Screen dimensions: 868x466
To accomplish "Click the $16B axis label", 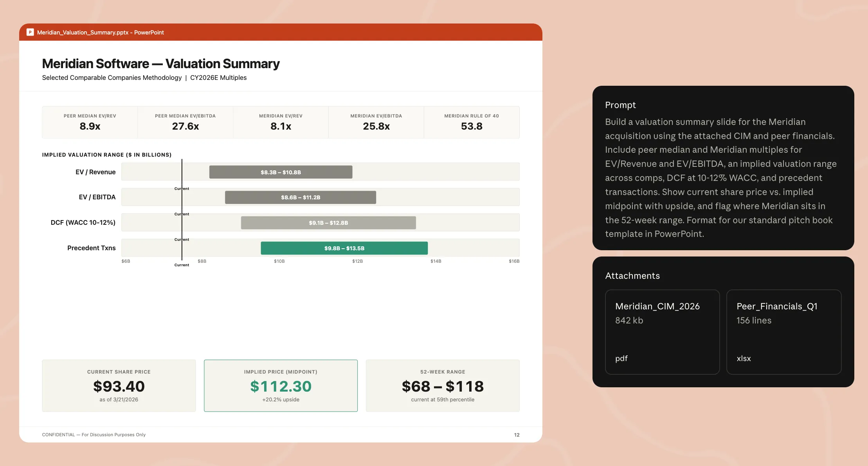I will click(514, 261).
